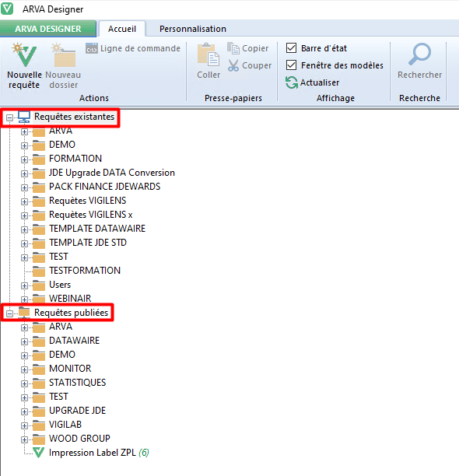Select the WOOD GROUP folder
Viewport: 459px width, 476px height.
(x=79, y=439)
